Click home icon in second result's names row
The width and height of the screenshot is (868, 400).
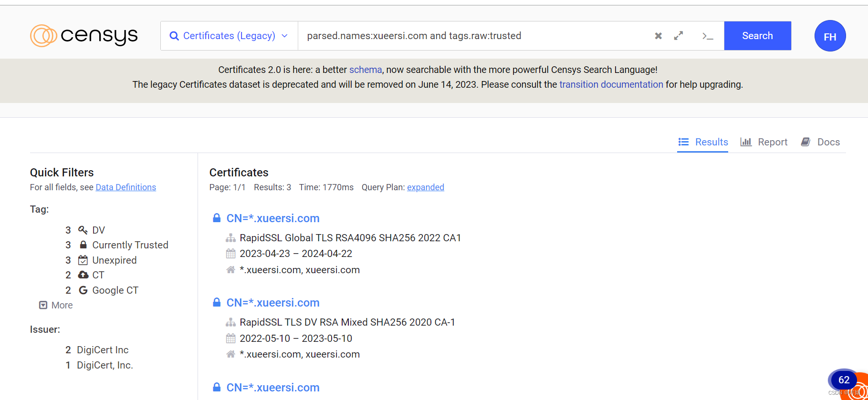(x=230, y=354)
